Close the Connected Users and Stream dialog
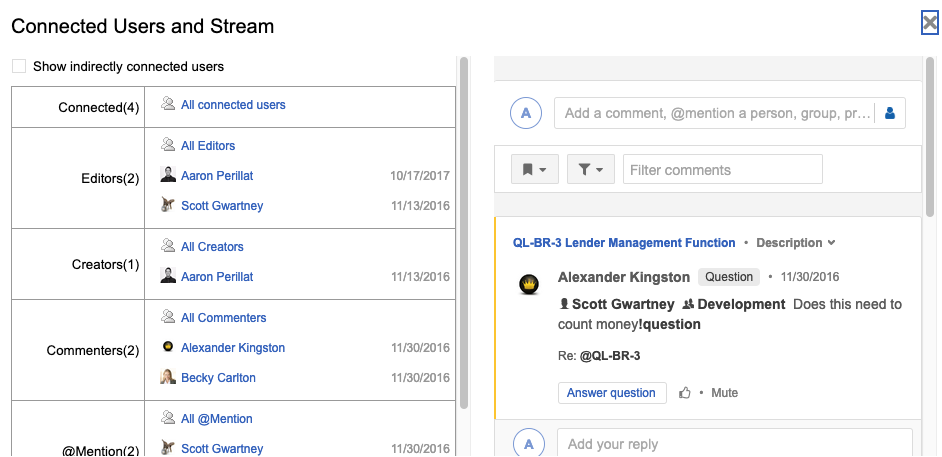This screenshot has width=942, height=457. [x=929, y=23]
